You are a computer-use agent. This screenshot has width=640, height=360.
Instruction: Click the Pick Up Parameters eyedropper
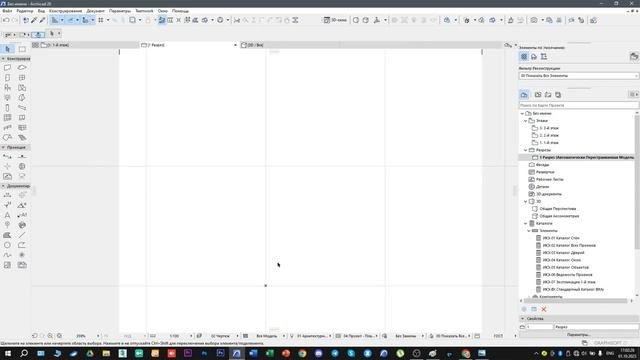pos(34,20)
